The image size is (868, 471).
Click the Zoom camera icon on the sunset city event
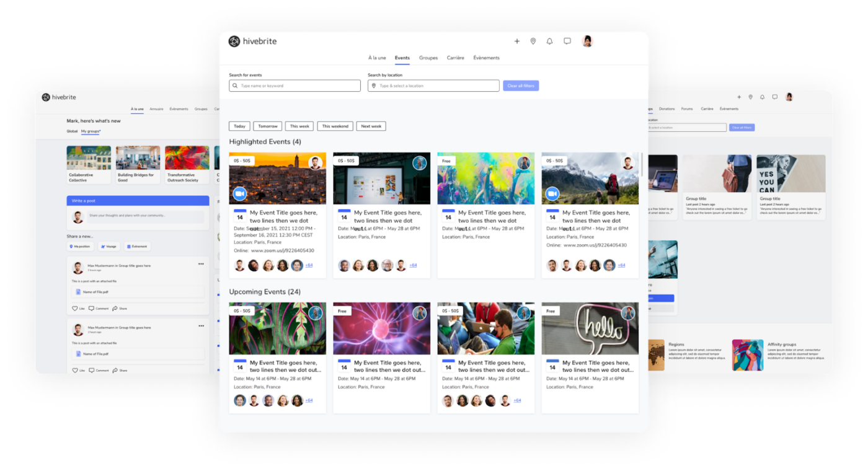coord(240,194)
